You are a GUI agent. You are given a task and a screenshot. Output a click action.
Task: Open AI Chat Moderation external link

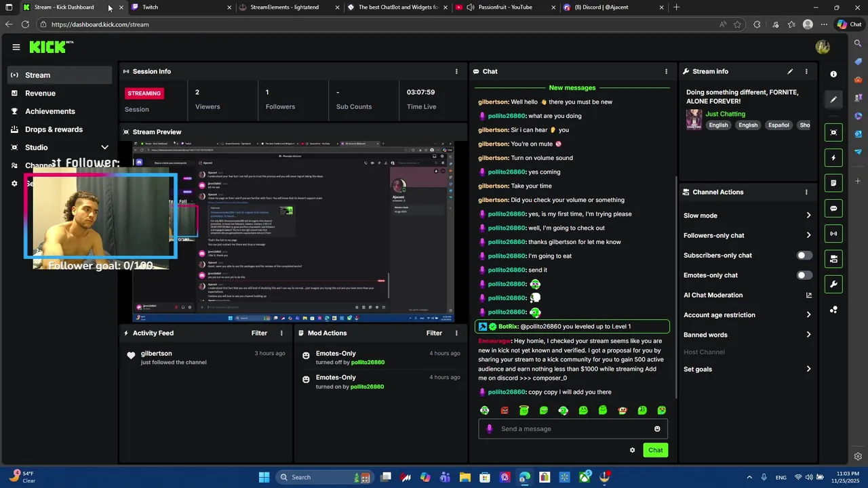[808, 295]
